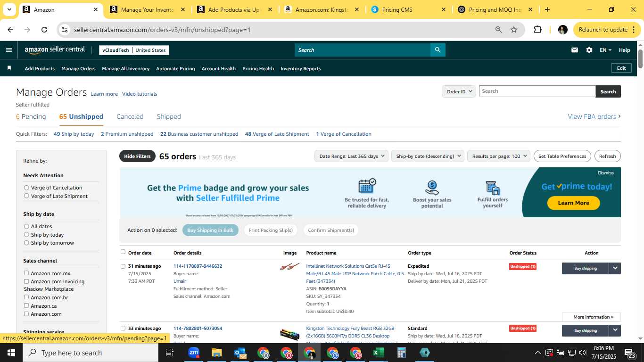
Task: Click the Amazon Seller Central logo
Action: point(55,50)
